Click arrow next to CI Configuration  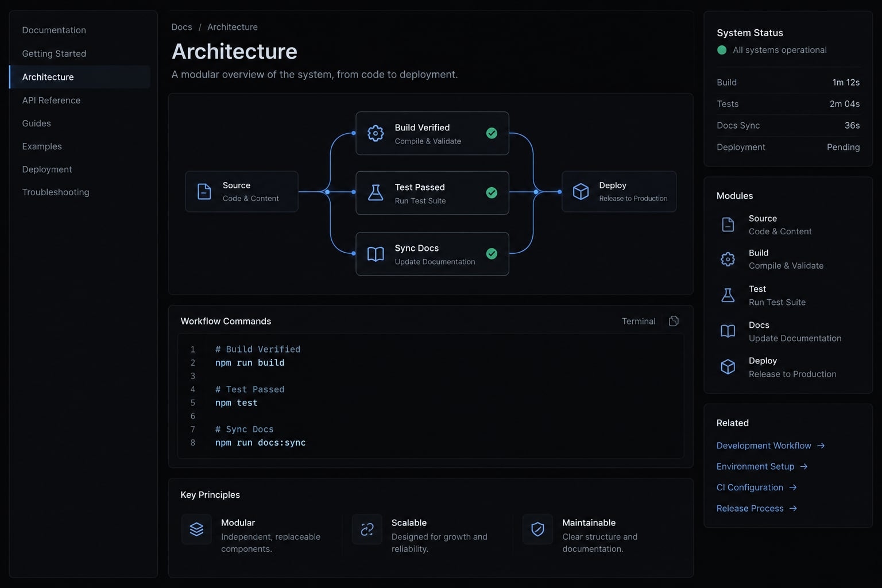[x=793, y=488]
